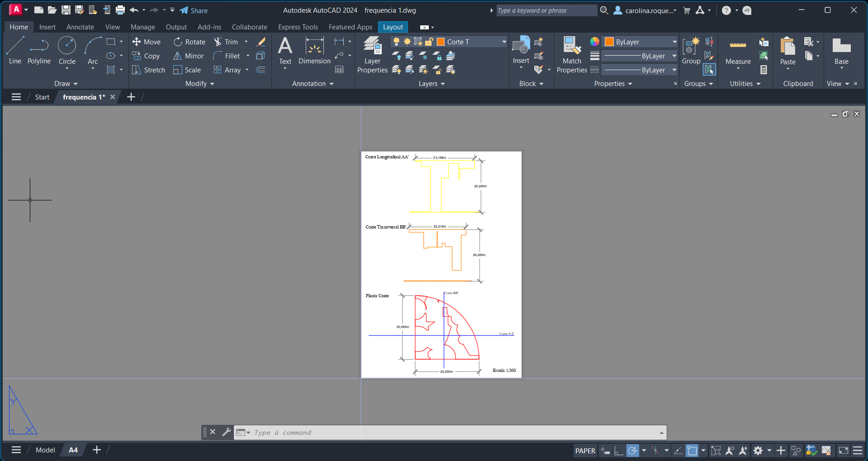Viewport: 868px width, 461px height.
Task: Click the Share button
Action: point(194,10)
